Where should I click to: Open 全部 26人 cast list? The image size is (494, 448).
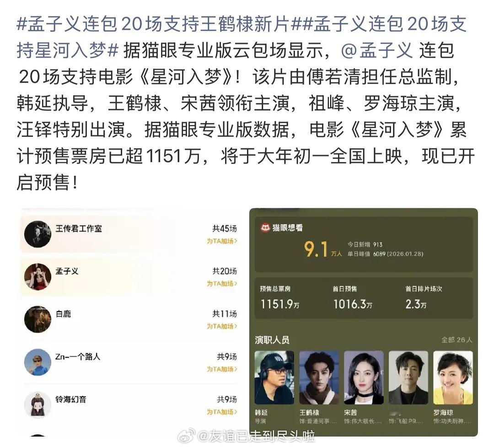[x=457, y=340]
